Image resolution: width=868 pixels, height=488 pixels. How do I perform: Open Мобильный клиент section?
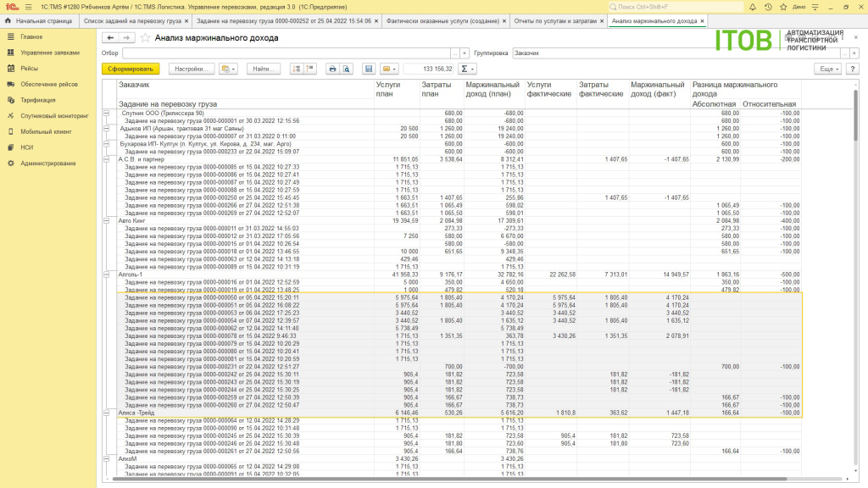tap(46, 131)
